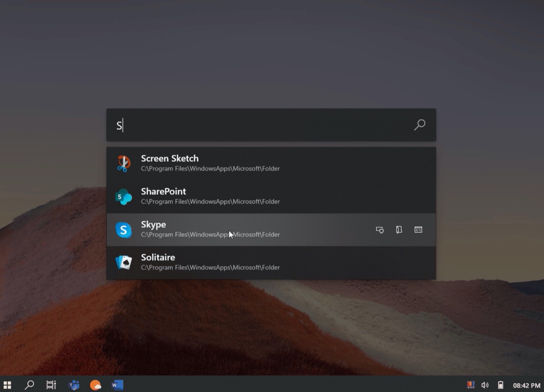Open Skype's containing folder icon

[399, 230]
